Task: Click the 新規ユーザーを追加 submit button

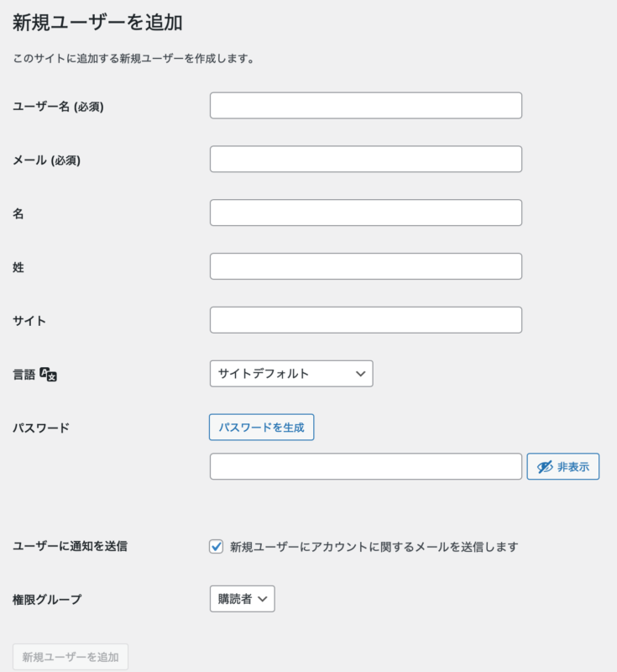Action: pyautogui.click(x=71, y=657)
